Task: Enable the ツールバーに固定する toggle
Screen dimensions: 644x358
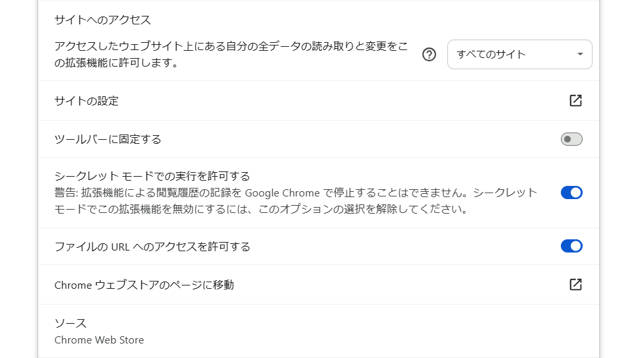Action: pyautogui.click(x=571, y=139)
